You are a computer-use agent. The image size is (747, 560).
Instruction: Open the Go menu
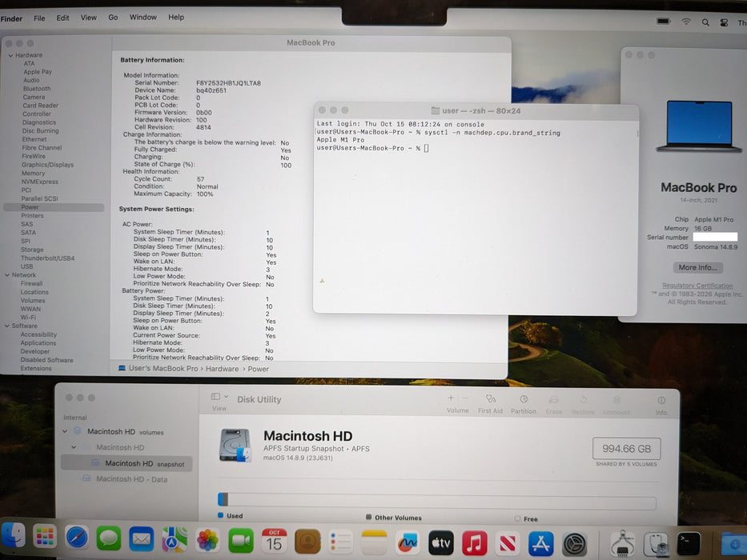tap(113, 17)
